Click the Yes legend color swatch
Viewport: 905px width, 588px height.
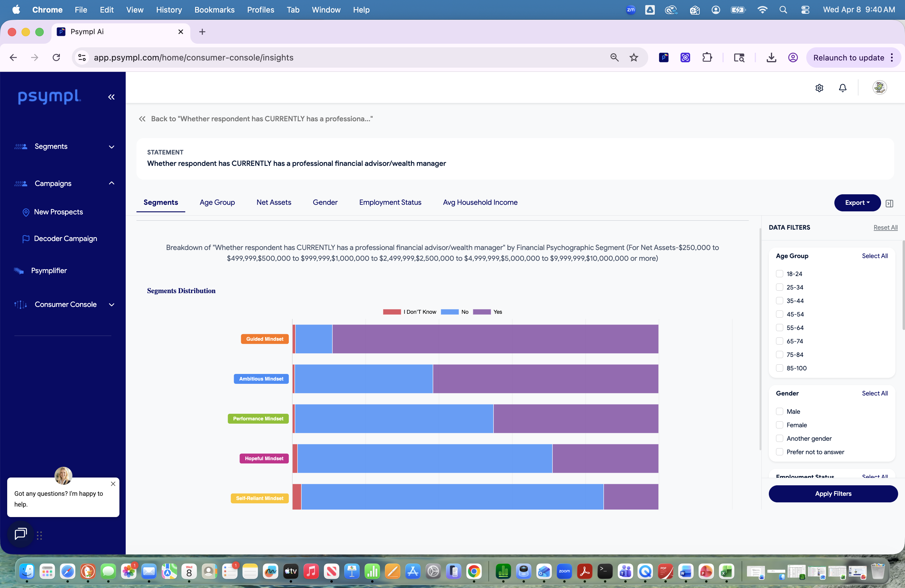pos(482,312)
